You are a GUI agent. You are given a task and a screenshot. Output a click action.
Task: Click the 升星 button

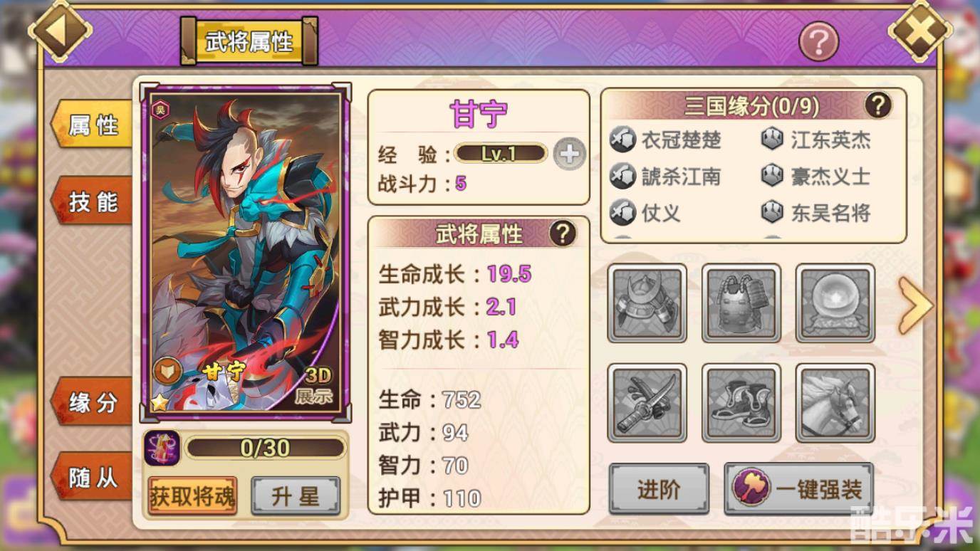(x=296, y=496)
